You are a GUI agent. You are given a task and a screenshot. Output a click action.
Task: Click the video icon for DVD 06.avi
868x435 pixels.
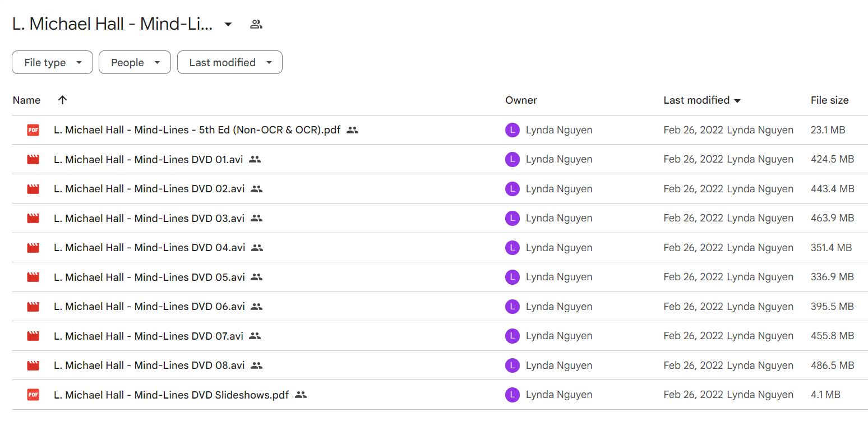(x=33, y=307)
